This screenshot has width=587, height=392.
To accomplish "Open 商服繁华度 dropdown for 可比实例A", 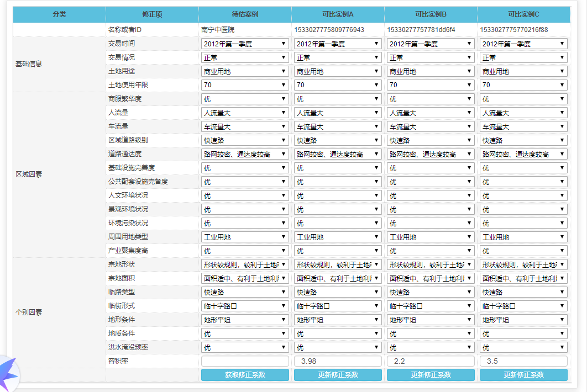I will [x=338, y=99].
